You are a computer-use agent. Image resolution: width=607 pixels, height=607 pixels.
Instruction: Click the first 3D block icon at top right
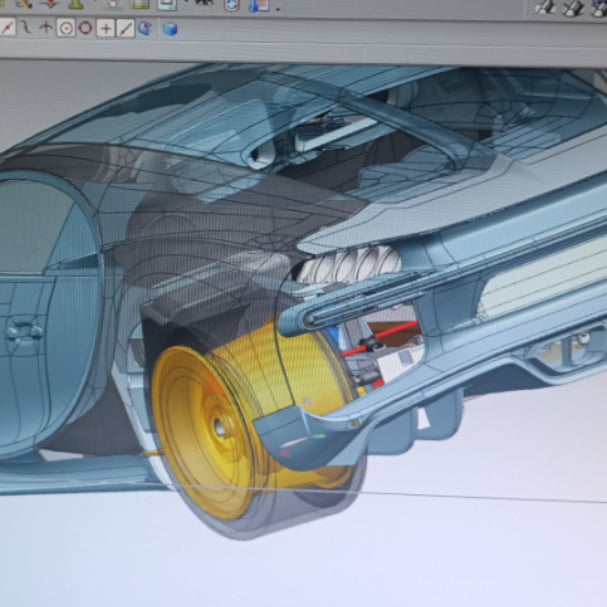click(x=546, y=8)
